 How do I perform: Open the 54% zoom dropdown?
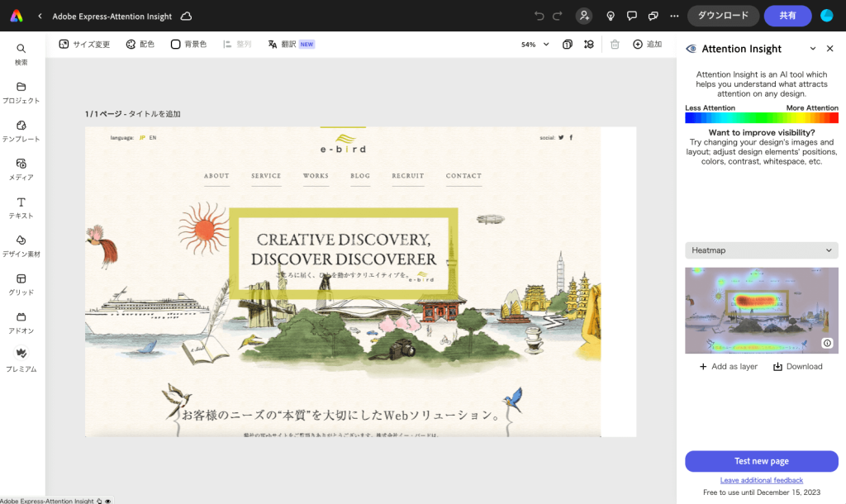[535, 45]
